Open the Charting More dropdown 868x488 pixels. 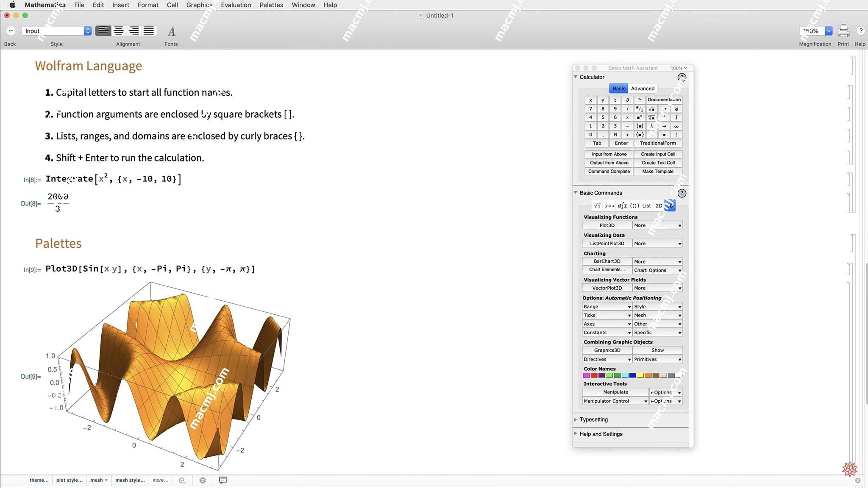pyautogui.click(x=656, y=261)
